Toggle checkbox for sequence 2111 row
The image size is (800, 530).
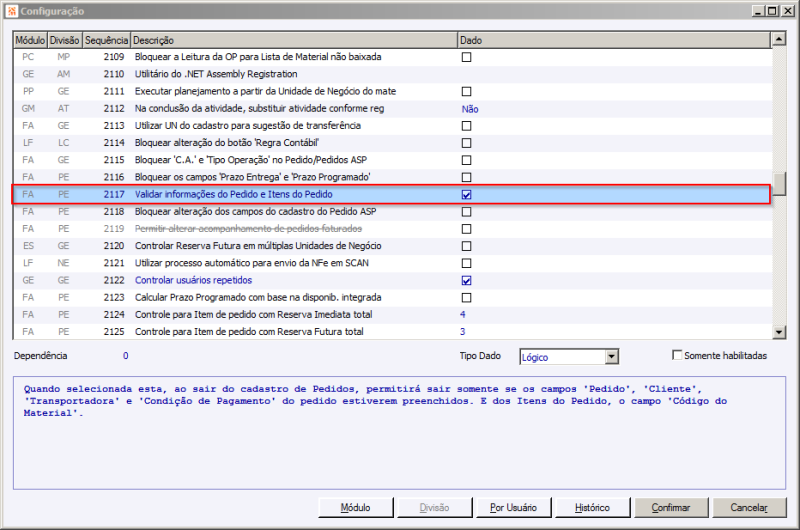tap(466, 91)
